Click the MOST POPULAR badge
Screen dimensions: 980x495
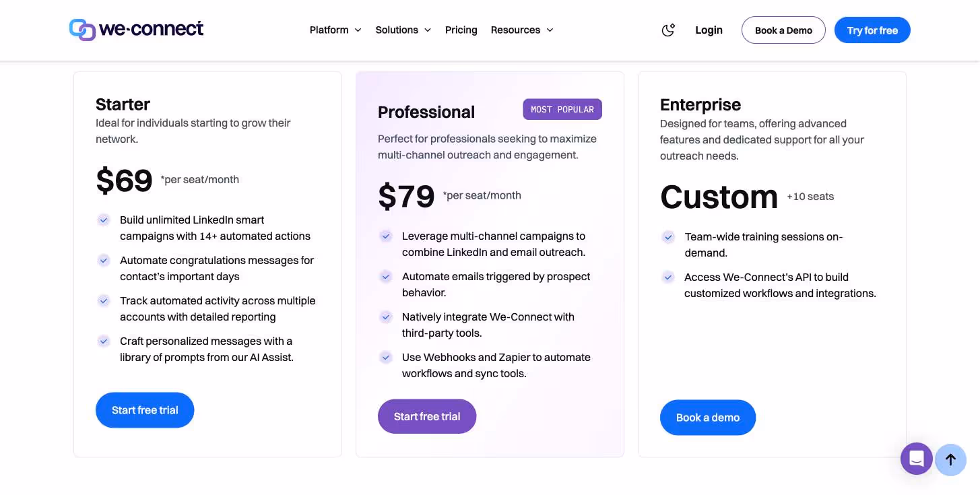click(x=562, y=109)
